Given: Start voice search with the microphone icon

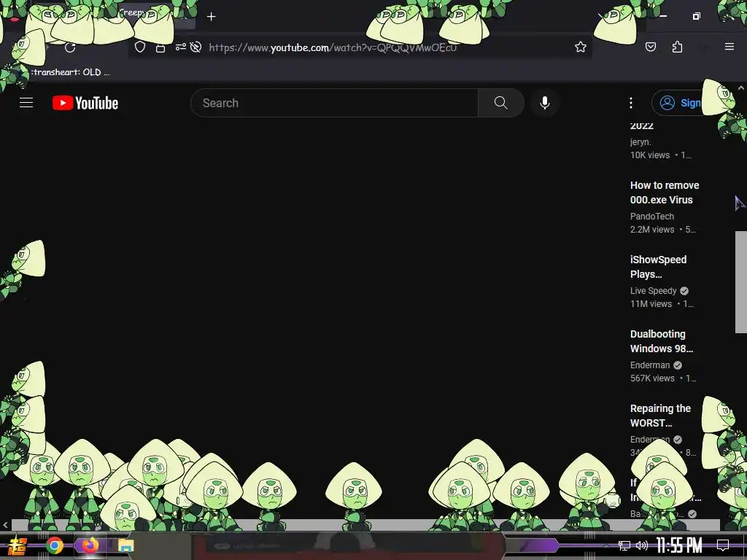Looking at the screenshot, I should (544, 103).
